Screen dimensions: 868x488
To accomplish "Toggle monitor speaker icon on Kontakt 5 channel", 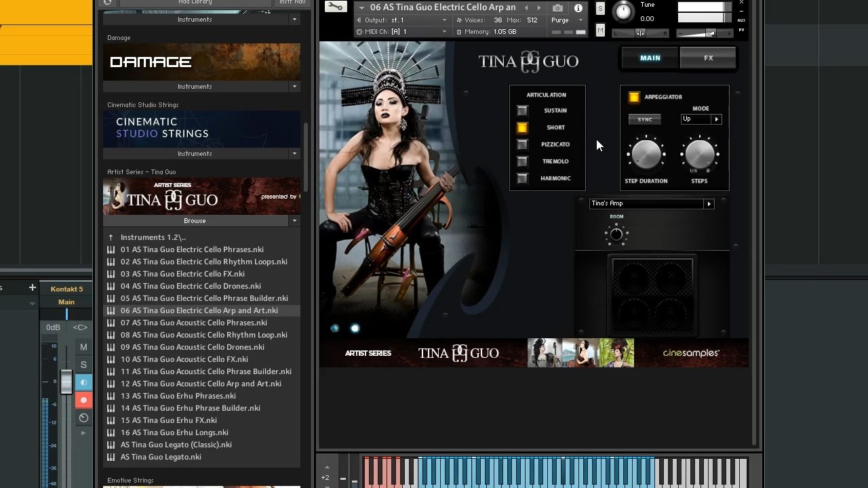I will pyautogui.click(x=83, y=382).
